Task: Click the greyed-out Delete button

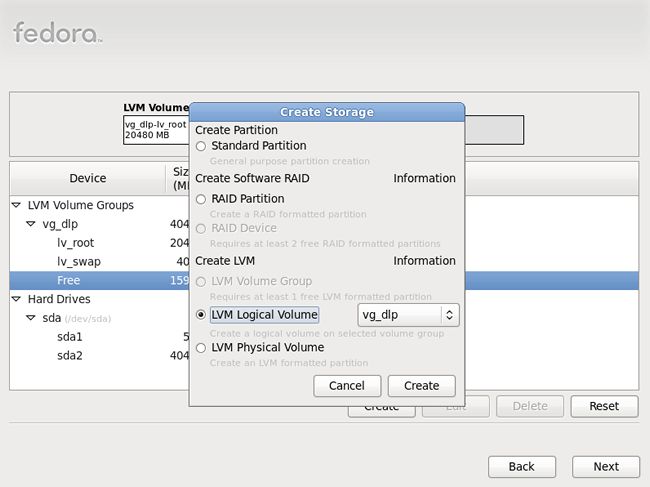Action: (530, 406)
